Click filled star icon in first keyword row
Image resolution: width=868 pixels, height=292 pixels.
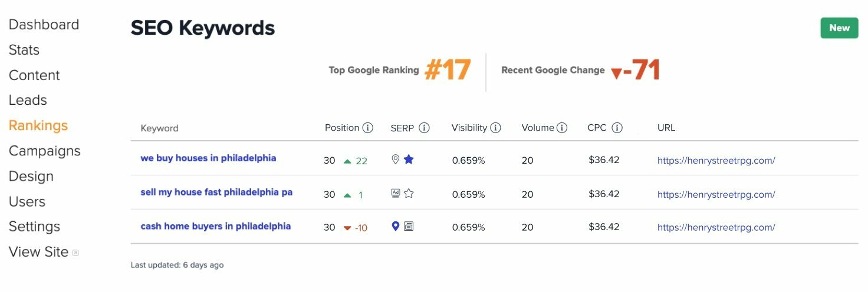(x=409, y=159)
